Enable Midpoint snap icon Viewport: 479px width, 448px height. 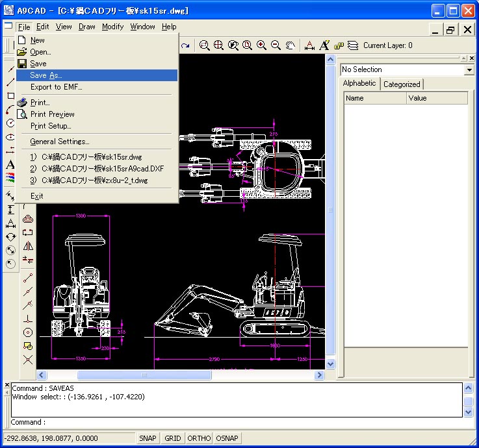coord(28,292)
